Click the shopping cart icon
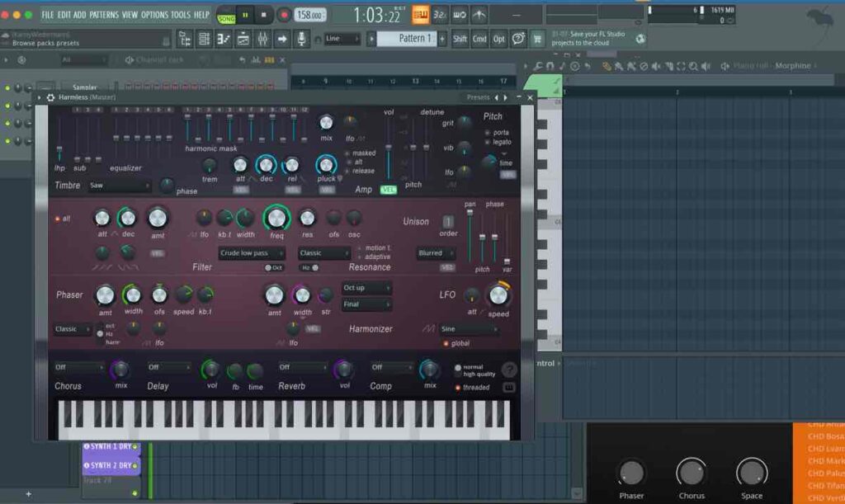845x504 pixels. click(537, 39)
